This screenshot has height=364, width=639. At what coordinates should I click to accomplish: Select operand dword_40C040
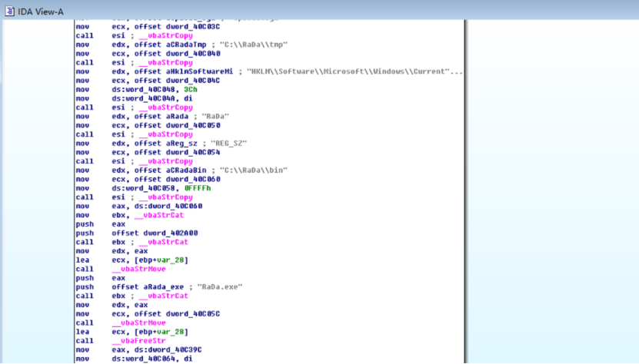193,54
